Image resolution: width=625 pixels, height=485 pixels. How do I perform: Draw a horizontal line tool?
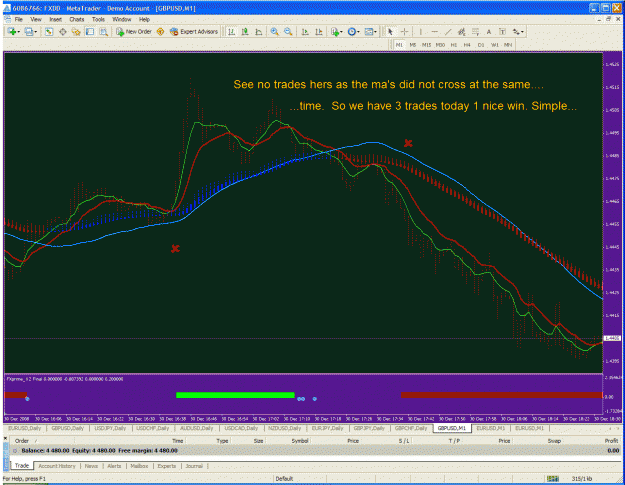click(x=434, y=32)
